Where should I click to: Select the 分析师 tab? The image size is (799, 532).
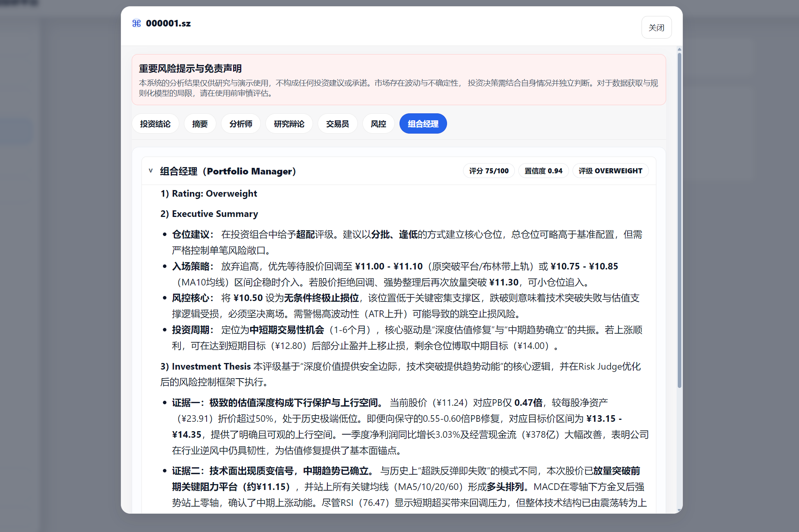(x=241, y=124)
